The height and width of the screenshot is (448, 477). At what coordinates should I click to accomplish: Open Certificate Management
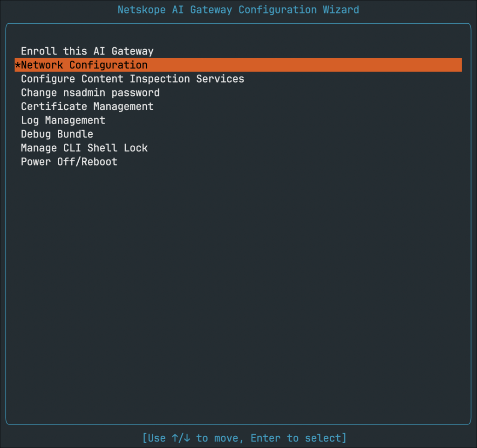coord(87,106)
